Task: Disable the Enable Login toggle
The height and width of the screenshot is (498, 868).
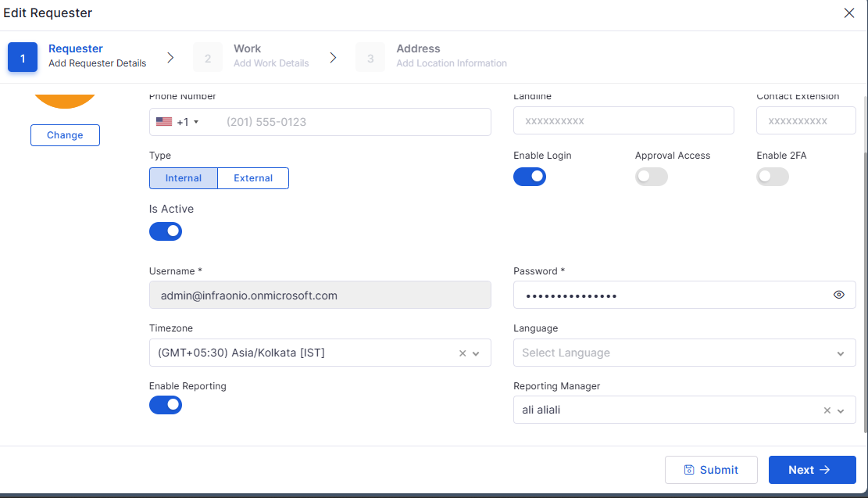Action: coord(530,177)
